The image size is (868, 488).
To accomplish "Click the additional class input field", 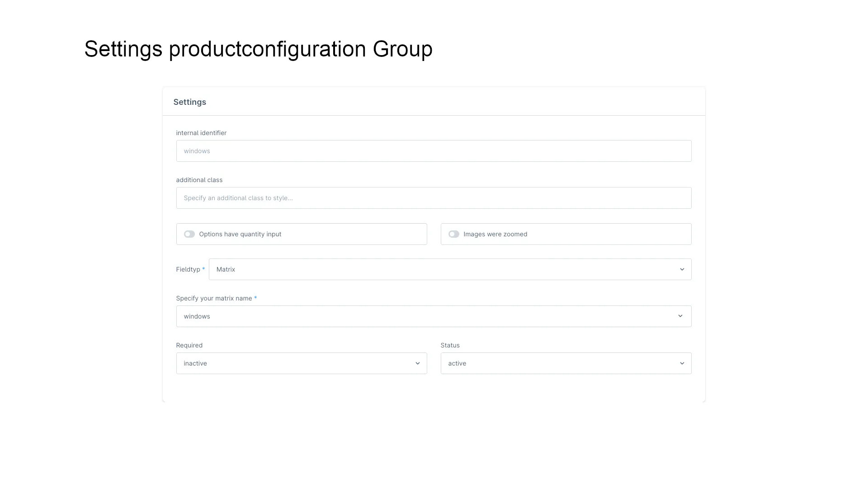I will (434, 197).
